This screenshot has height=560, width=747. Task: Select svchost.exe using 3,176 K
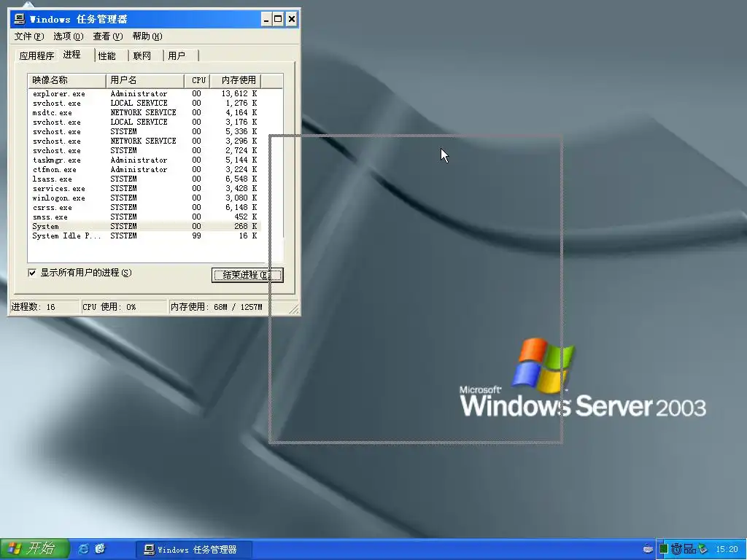(x=144, y=122)
